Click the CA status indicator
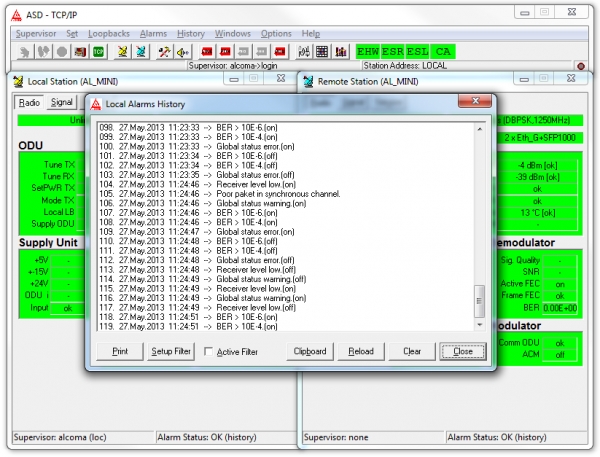The image size is (600, 457). (443, 51)
